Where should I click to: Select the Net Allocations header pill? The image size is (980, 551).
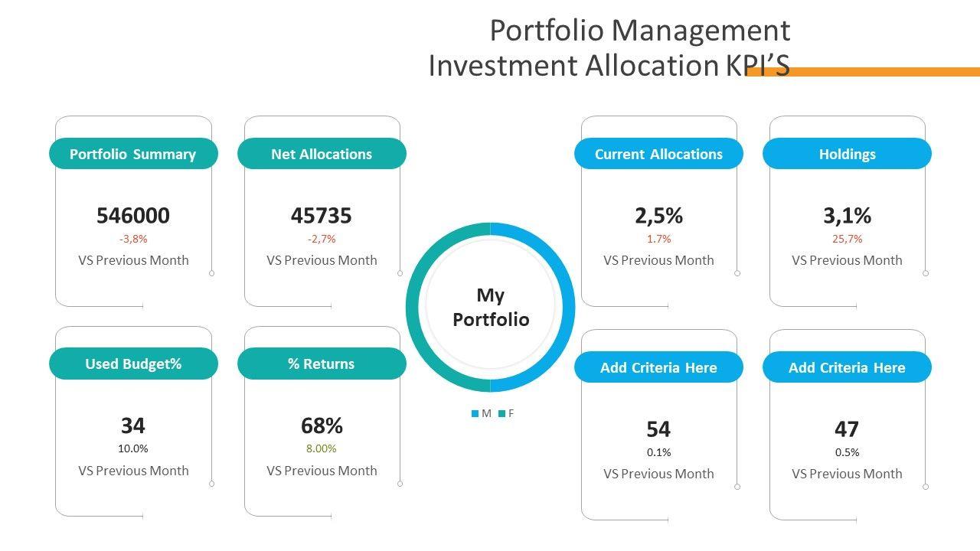point(322,154)
